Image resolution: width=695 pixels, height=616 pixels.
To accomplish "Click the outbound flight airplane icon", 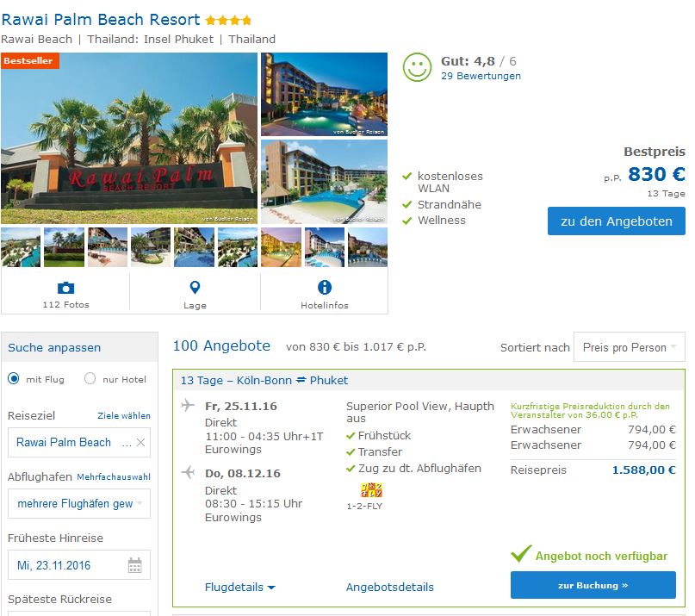I will point(188,405).
